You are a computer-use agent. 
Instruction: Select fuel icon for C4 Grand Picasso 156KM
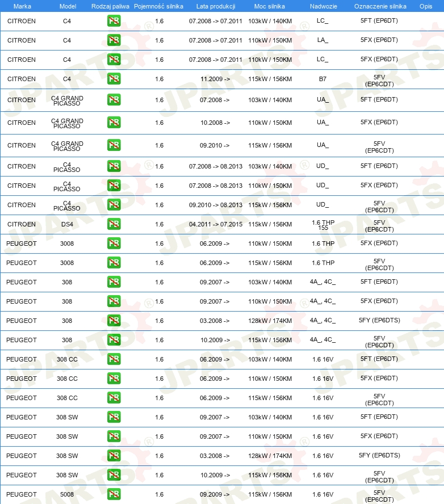[x=114, y=145]
